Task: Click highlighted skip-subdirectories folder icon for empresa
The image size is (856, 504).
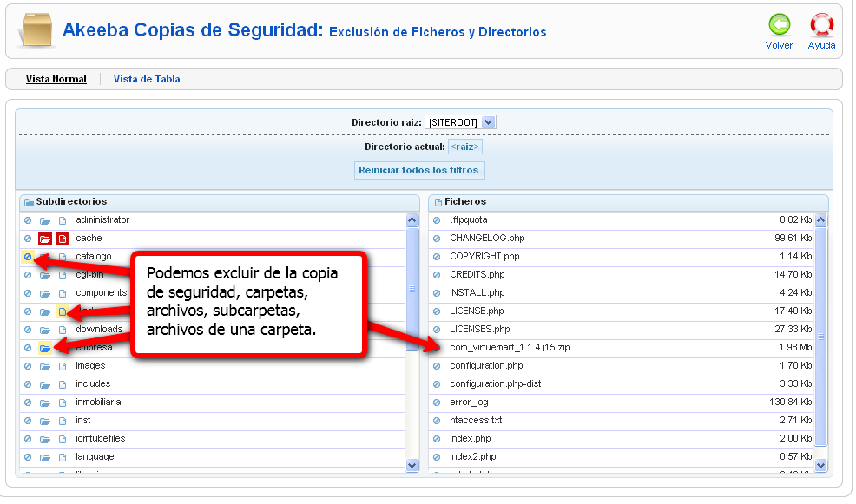Action: click(x=45, y=349)
